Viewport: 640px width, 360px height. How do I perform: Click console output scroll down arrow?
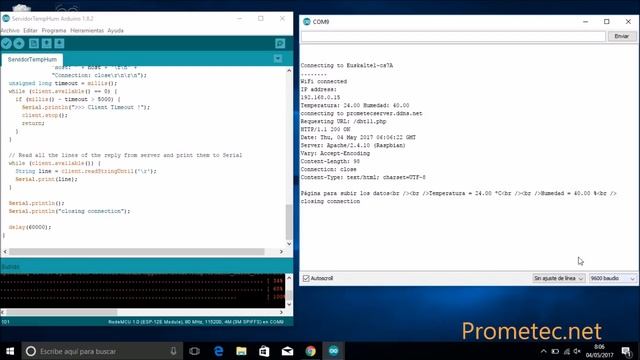[x=289, y=304]
